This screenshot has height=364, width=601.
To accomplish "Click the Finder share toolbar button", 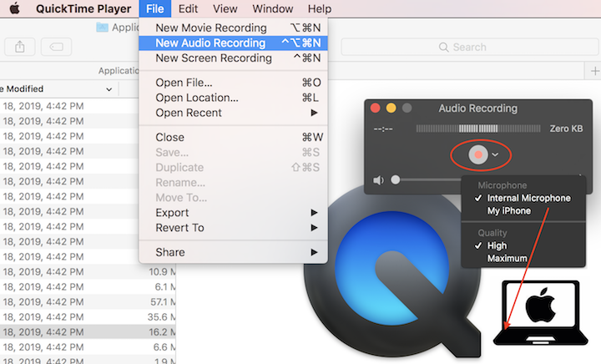I will tap(19, 47).
